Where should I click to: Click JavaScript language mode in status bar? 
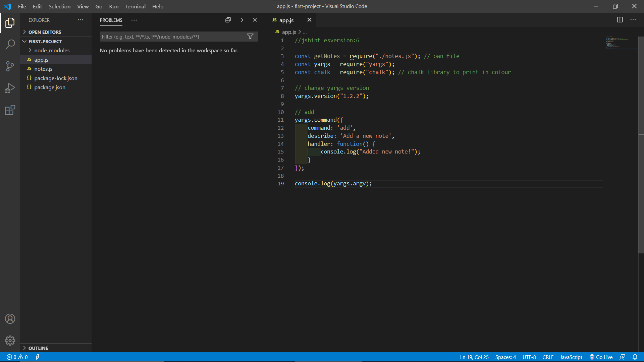coord(571,357)
